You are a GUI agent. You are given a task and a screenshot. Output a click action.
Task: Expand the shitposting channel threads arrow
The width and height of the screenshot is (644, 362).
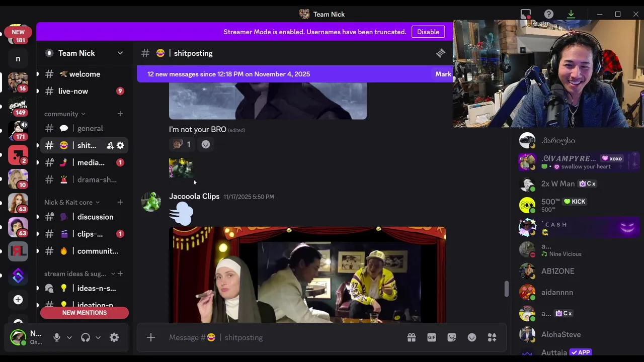(x=37, y=145)
